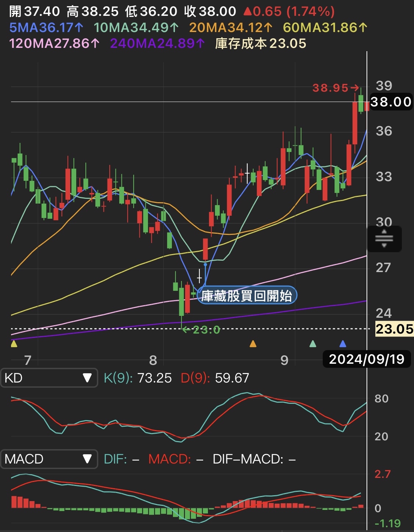Click the 23.05 cost price axis tag
The image size is (414, 532).
(x=394, y=329)
